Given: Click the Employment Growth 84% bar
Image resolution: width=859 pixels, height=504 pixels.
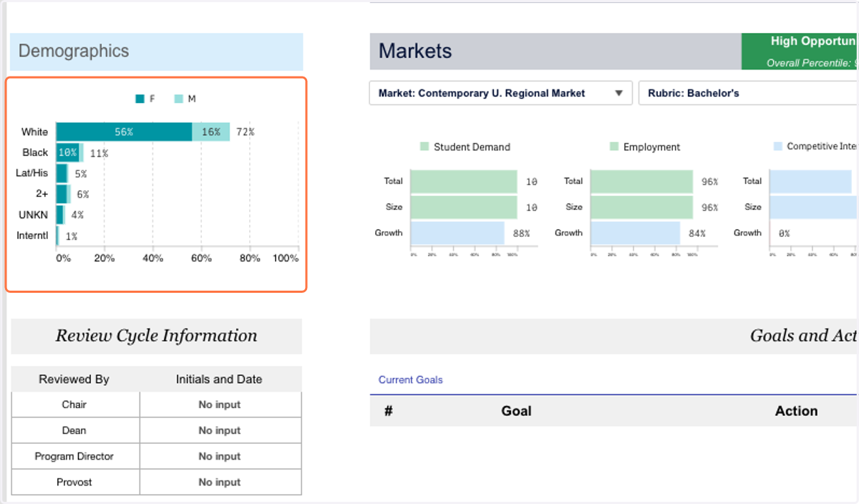Looking at the screenshot, I should (636, 233).
